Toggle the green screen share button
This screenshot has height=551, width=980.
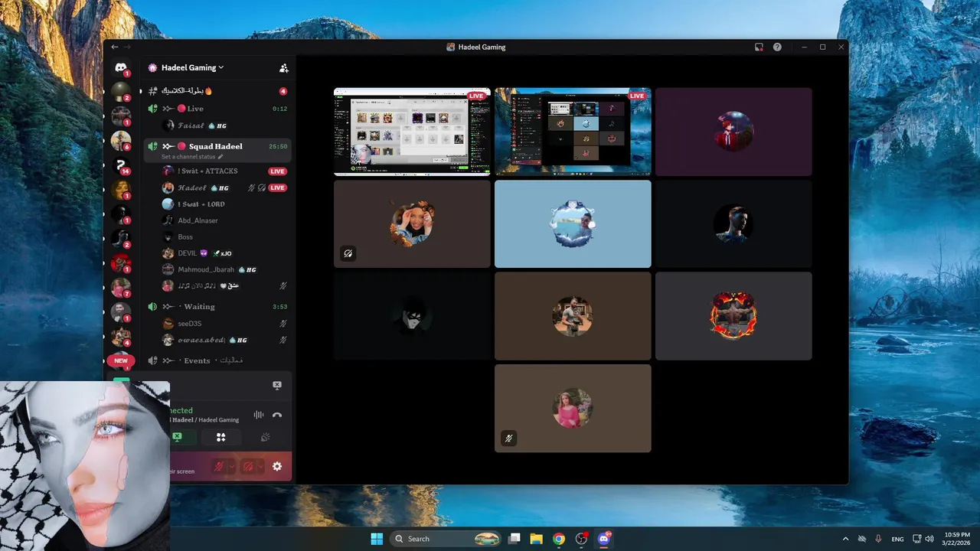(177, 437)
